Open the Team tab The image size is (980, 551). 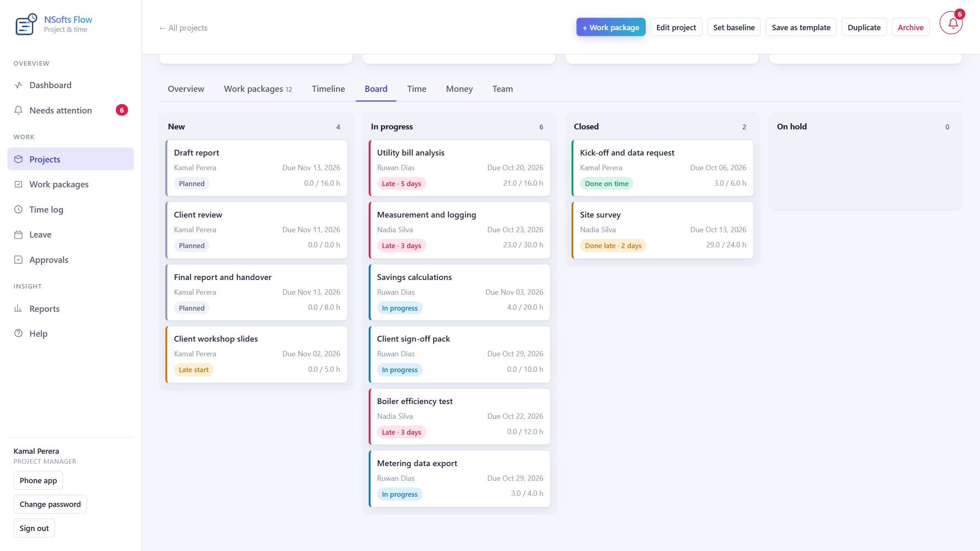pyautogui.click(x=503, y=89)
